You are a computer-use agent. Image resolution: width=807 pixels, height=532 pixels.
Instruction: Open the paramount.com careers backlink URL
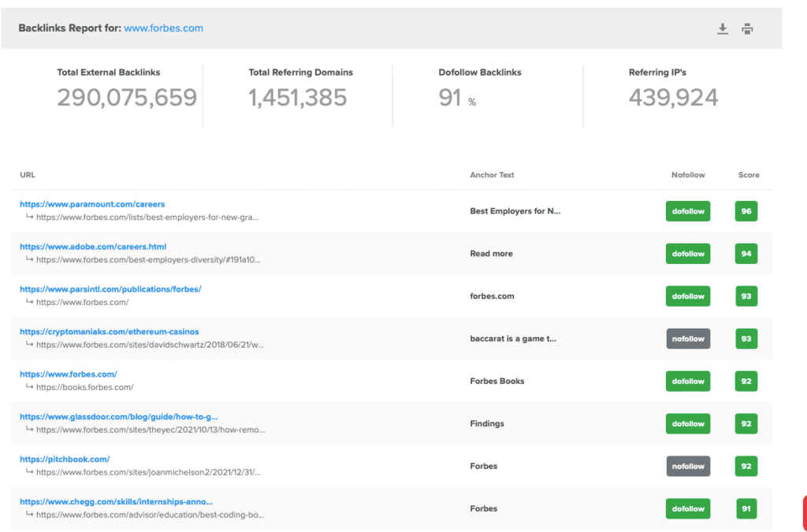click(x=92, y=204)
